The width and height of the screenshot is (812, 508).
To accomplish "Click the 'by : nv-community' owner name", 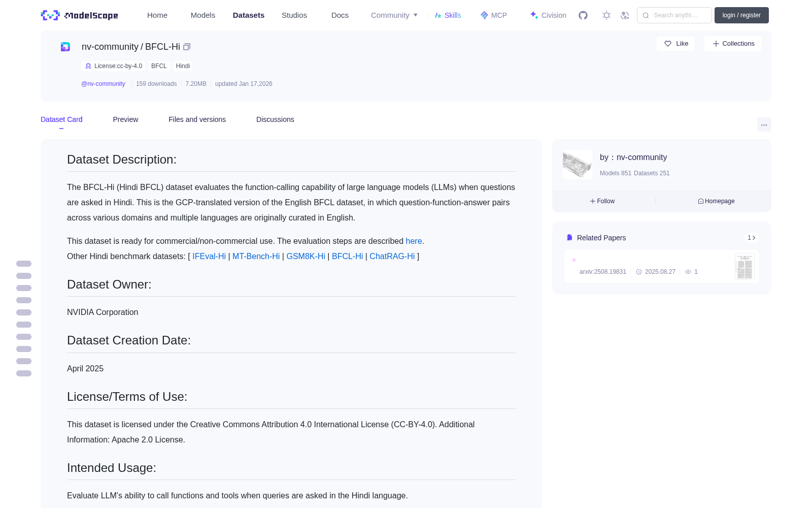I will coord(633,157).
